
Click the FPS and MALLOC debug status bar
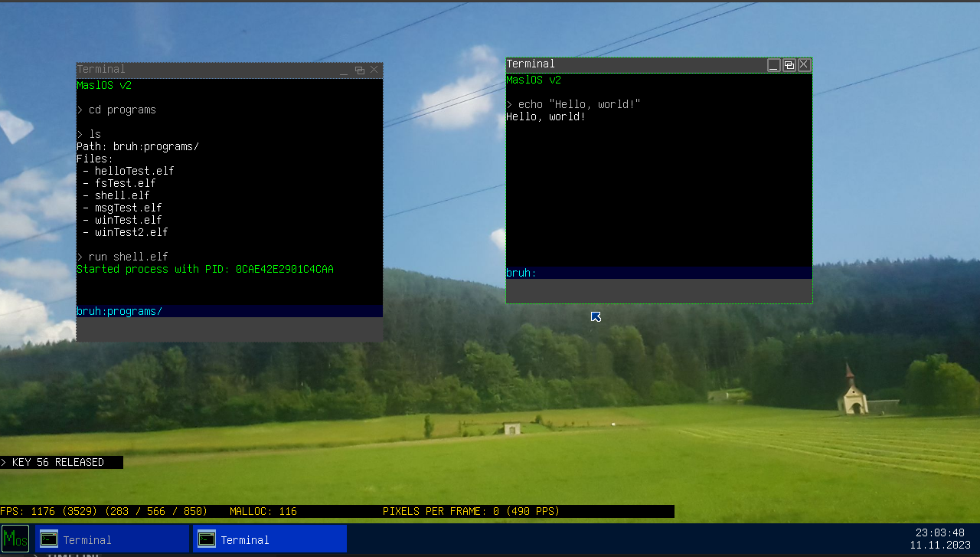(337, 511)
